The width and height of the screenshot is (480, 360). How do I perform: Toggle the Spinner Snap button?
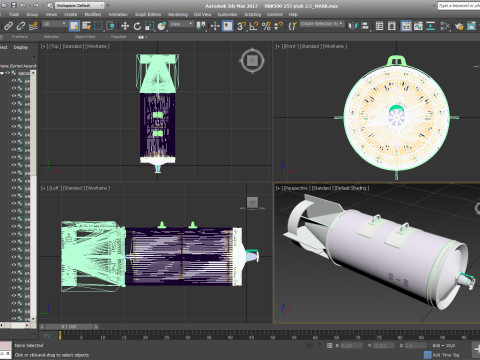tap(278, 26)
